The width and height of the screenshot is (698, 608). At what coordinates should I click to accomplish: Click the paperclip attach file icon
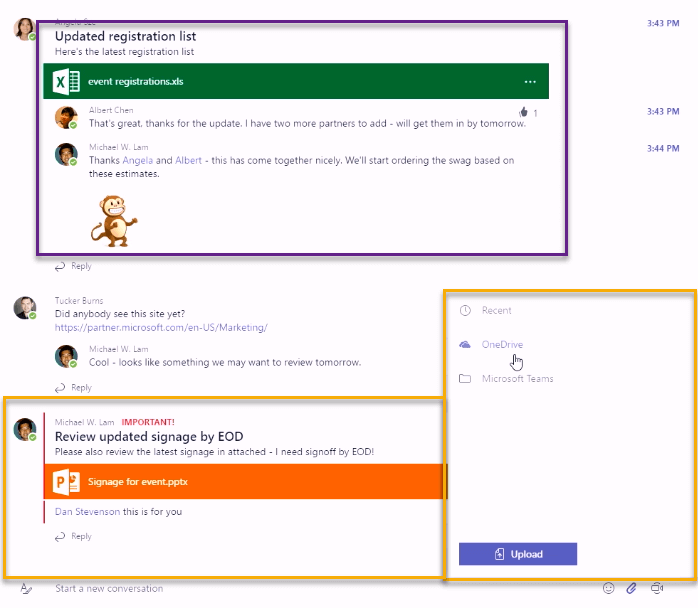pyautogui.click(x=631, y=588)
